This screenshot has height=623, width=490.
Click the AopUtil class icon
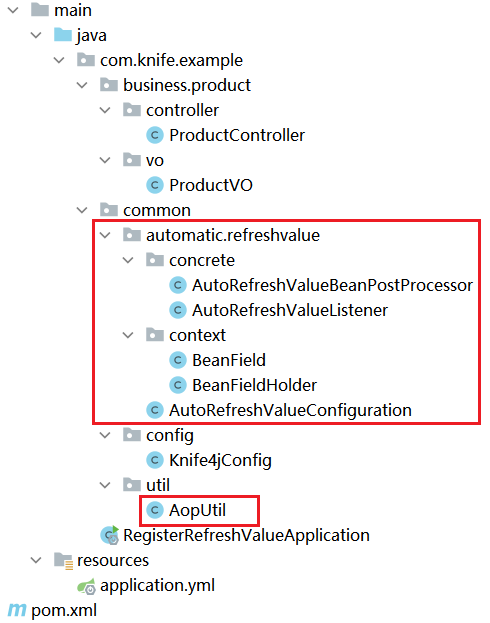point(155,510)
